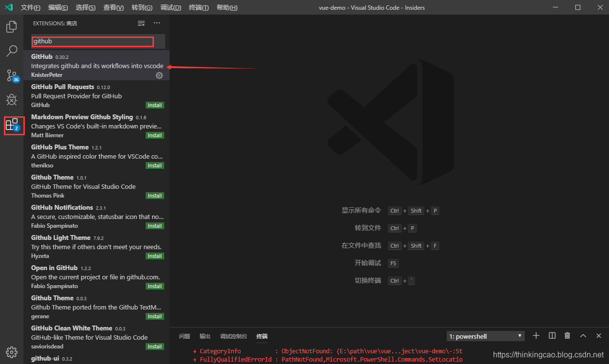609x364 pixels.
Task: Open Manage gear at activity bar bottom
Action: pyautogui.click(x=12, y=352)
